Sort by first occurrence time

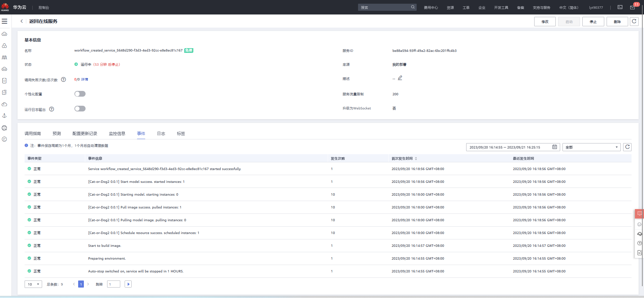[416, 159]
